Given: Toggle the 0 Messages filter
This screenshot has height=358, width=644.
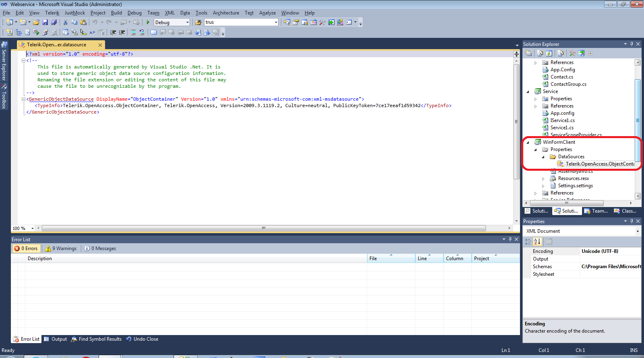Looking at the screenshot, I should (100, 248).
